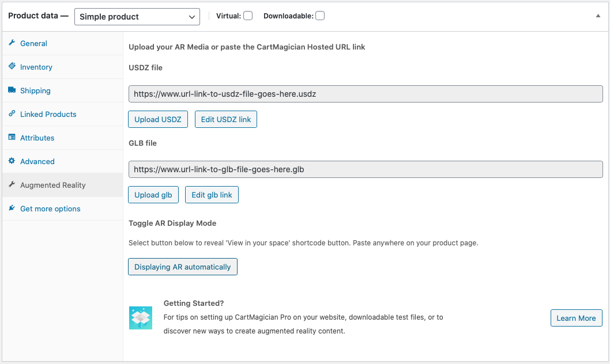This screenshot has width=610, height=364.
Task: Focus the GLB file URL field
Action: click(x=366, y=169)
